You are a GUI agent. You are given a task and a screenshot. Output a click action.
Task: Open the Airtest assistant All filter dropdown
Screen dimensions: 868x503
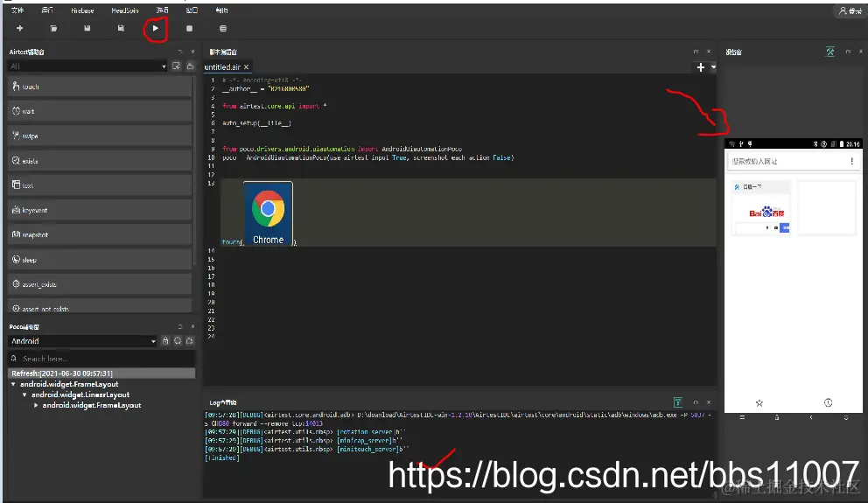pos(87,66)
